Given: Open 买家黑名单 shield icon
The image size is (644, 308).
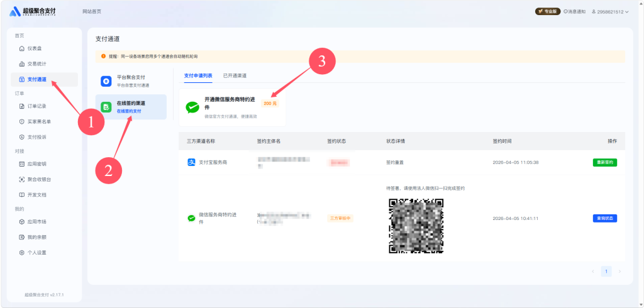Looking at the screenshot, I should (22, 121).
